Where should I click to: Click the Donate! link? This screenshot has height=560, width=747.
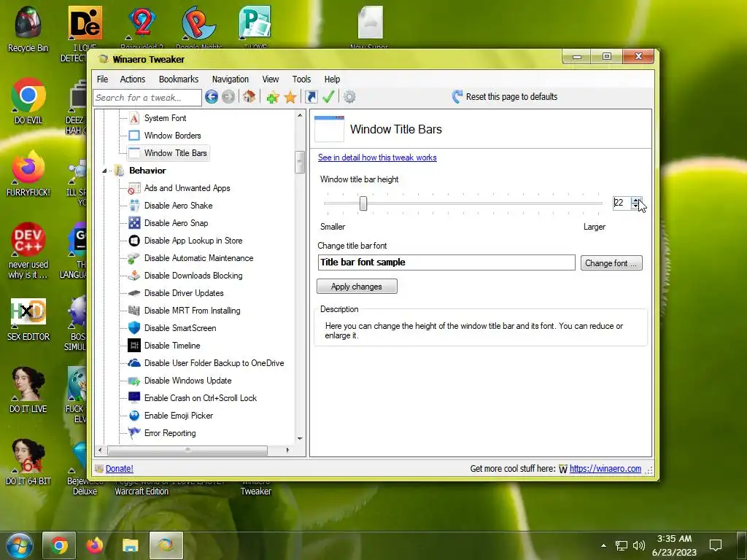point(119,469)
